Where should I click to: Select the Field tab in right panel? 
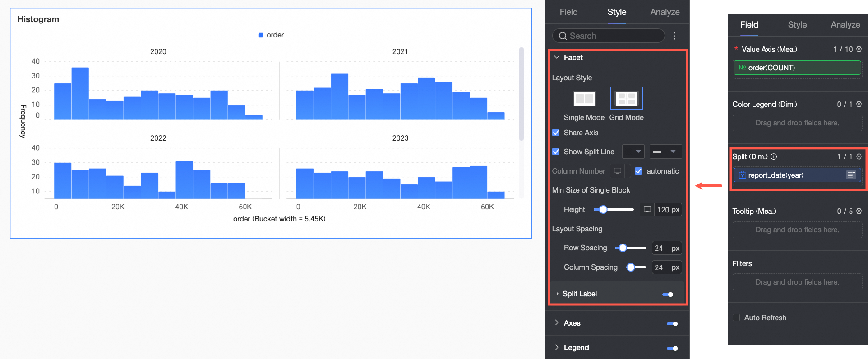[749, 25]
